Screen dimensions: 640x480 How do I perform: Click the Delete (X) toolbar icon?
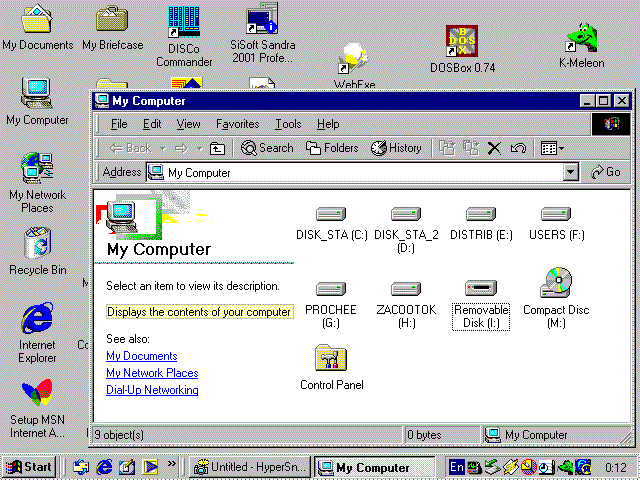(494, 148)
